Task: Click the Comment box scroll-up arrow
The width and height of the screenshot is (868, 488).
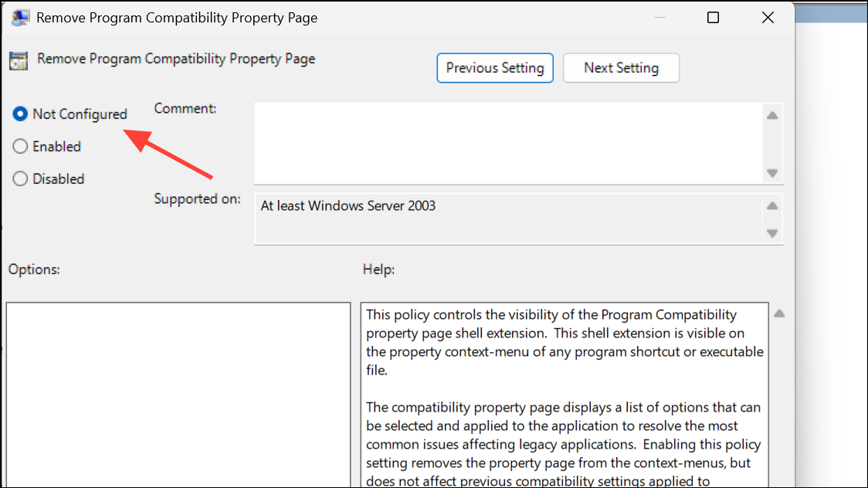Action: (771, 114)
